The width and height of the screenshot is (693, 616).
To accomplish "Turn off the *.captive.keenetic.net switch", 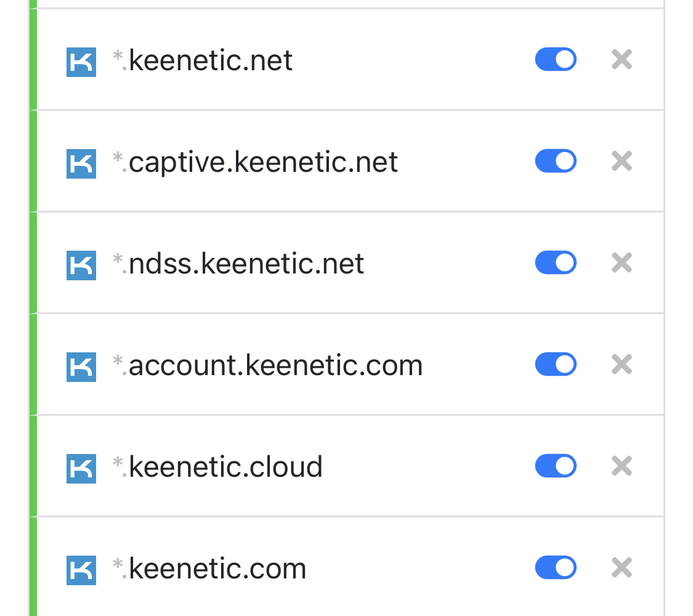I will tap(556, 161).
